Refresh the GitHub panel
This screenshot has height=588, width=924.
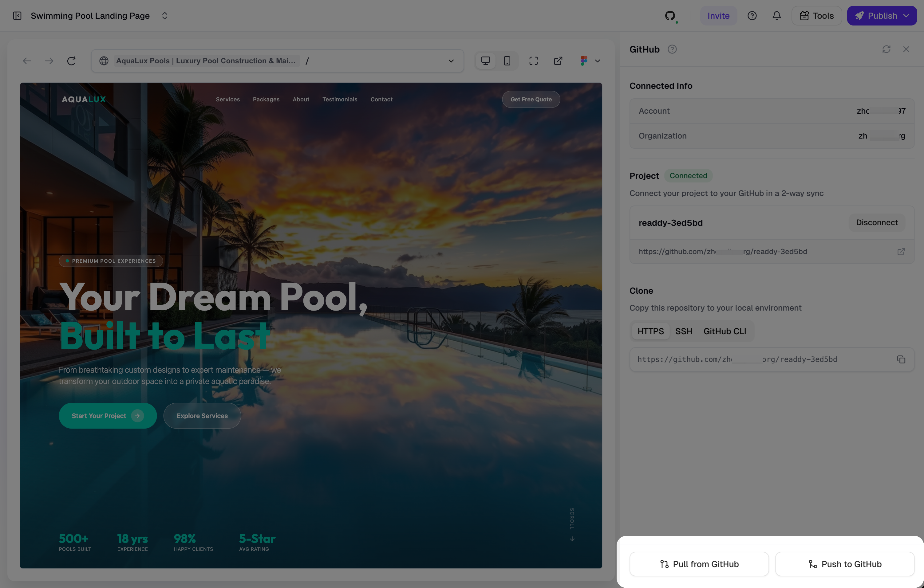[886, 49]
